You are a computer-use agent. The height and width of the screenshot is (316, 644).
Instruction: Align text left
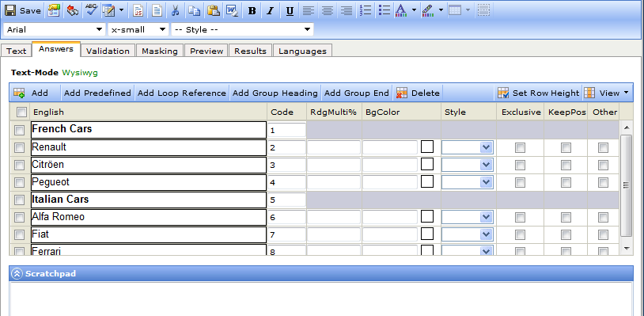click(308, 10)
